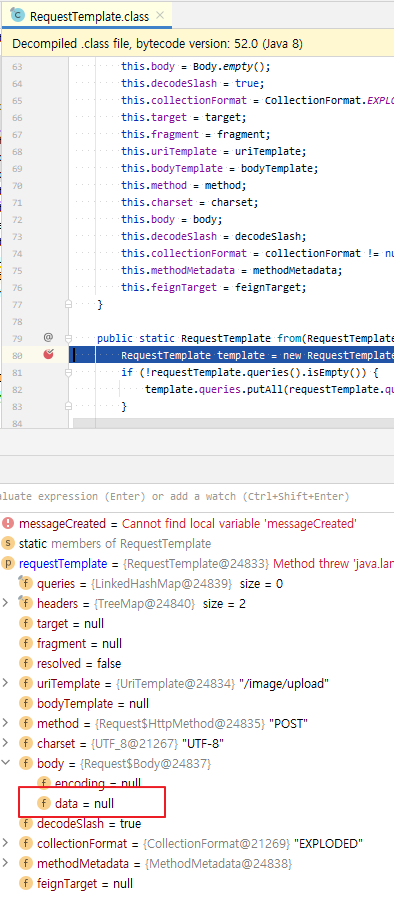Viewport: 394px width, 901px height.
Task: Collapse the code block at line 77
Action: click(68, 304)
